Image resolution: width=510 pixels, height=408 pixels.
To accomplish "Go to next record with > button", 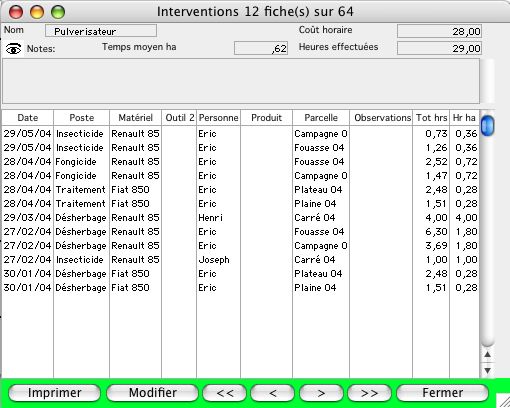I will [321, 393].
